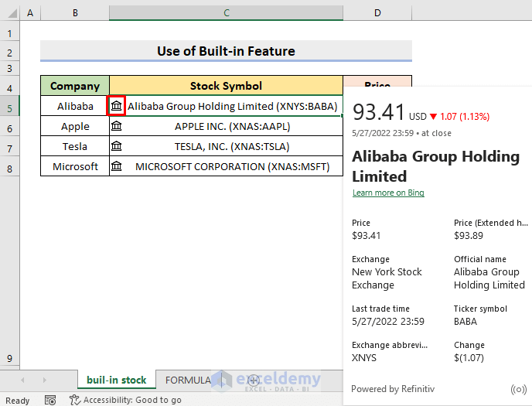Image resolution: width=532 pixels, height=406 pixels.
Task: Click the Apple stock data type icon
Action: [117, 126]
